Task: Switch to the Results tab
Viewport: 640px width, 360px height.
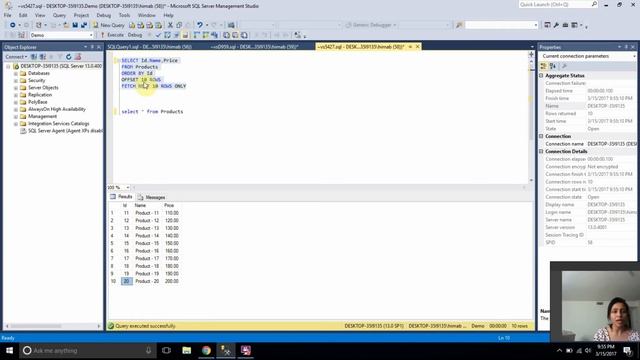Action: 122,197
